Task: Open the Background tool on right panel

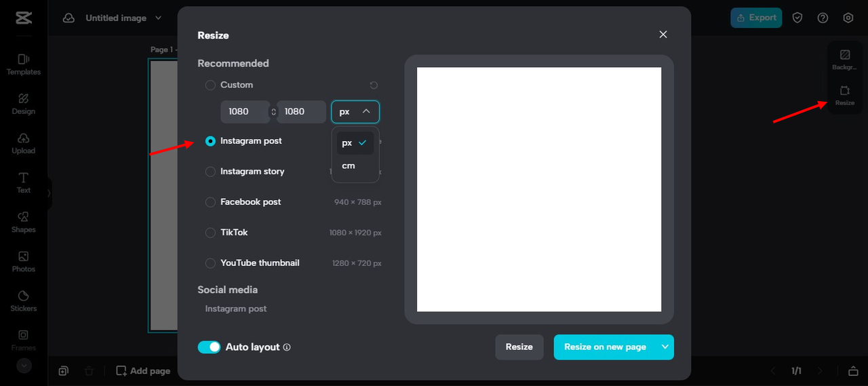Action: 845,59
